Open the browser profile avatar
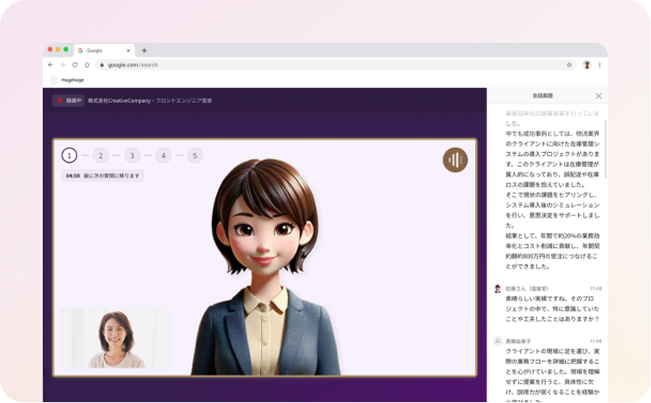 [587, 64]
